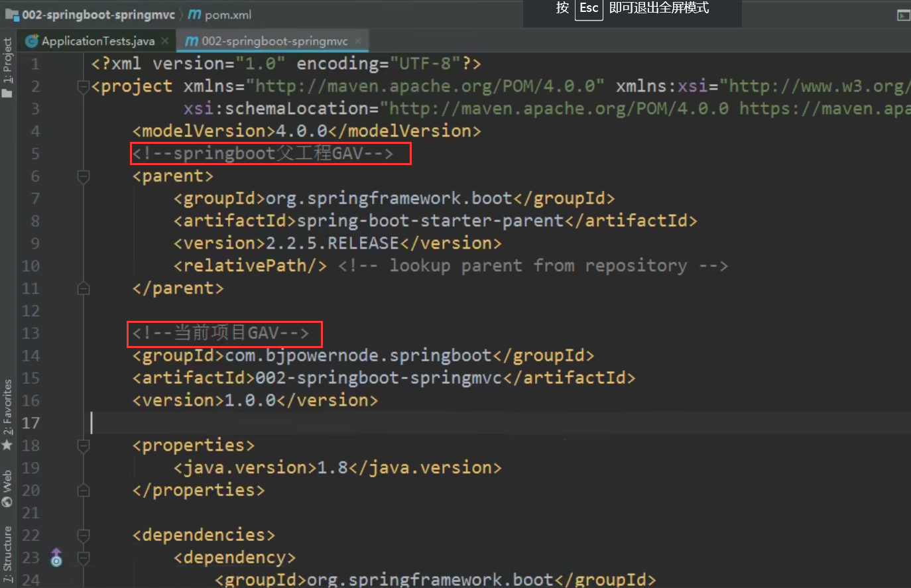Click the version 1.0.0 line
Screen dimensions: 911x588
[255, 400]
